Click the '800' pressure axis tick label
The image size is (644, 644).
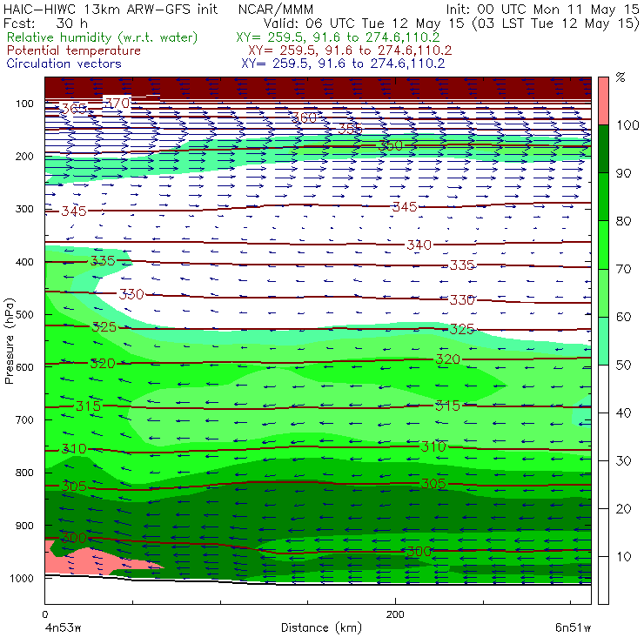(24, 473)
